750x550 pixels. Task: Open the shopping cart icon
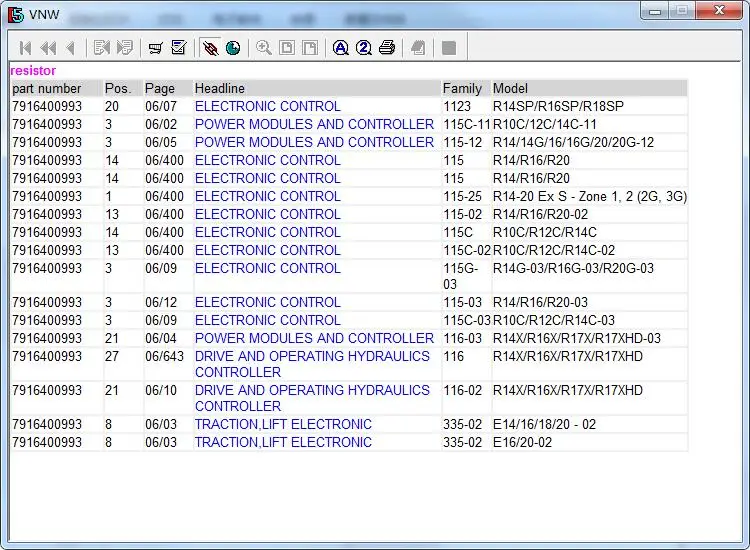[155, 48]
